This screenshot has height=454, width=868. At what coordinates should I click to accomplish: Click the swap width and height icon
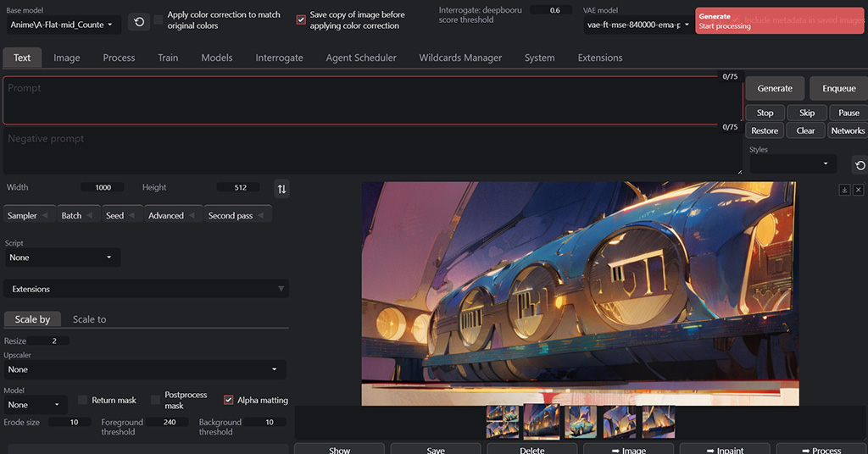(x=281, y=189)
